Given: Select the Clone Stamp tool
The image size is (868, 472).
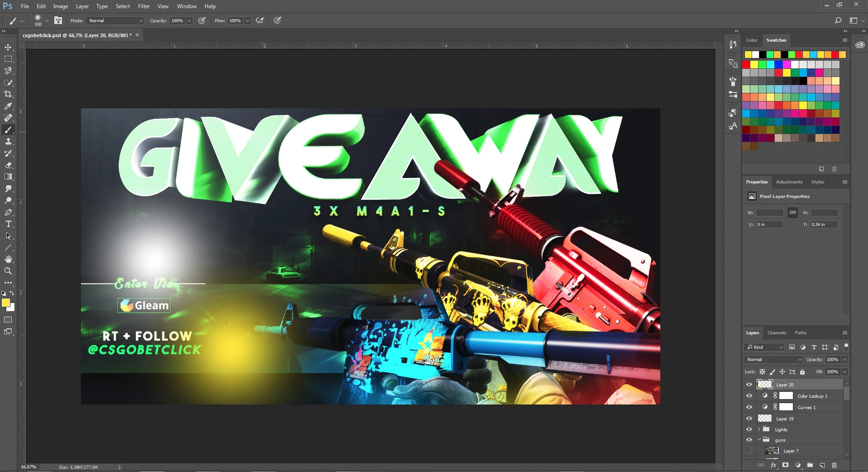Looking at the screenshot, I should tap(8, 141).
